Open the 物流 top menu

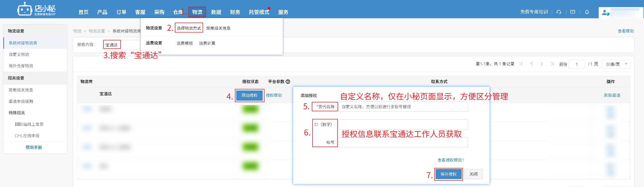(x=197, y=12)
